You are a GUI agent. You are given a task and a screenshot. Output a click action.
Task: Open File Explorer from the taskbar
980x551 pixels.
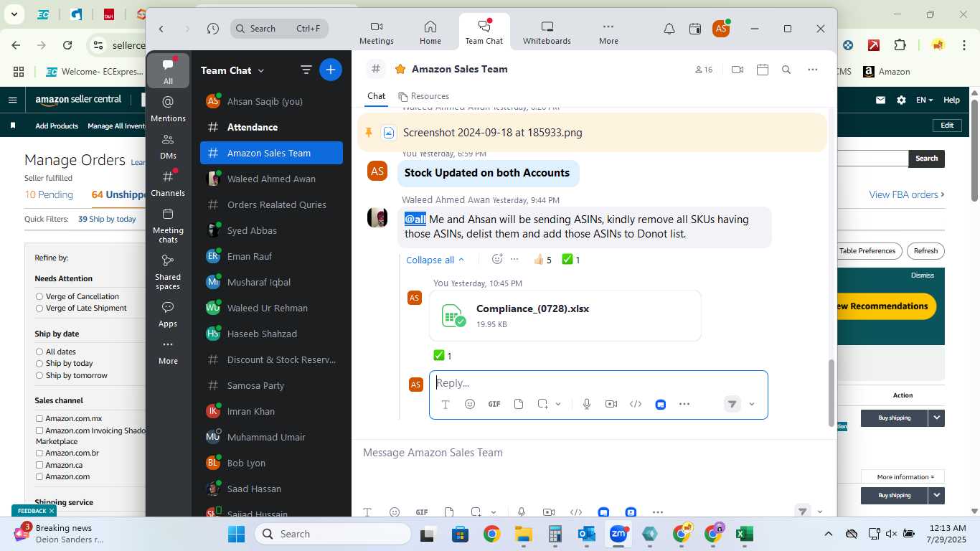523,534
